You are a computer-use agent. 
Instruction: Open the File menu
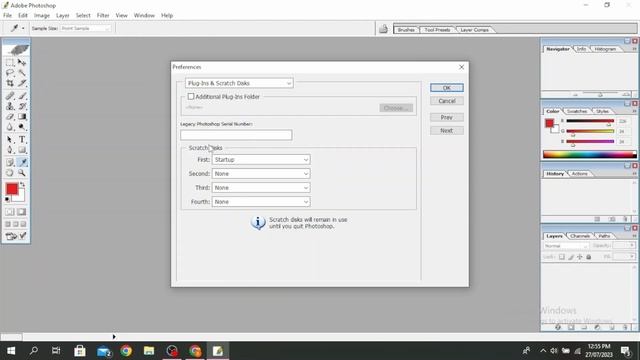pyautogui.click(x=7, y=16)
